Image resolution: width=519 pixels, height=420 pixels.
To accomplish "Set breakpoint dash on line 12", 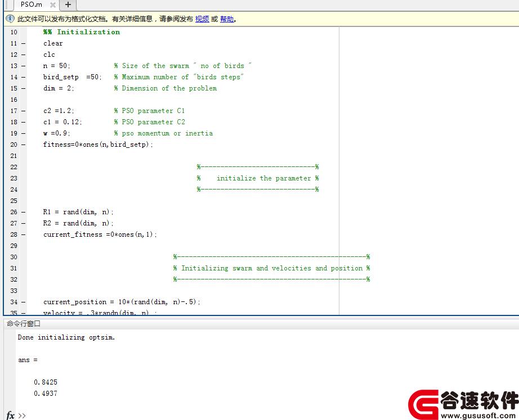I will [x=24, y=55].
